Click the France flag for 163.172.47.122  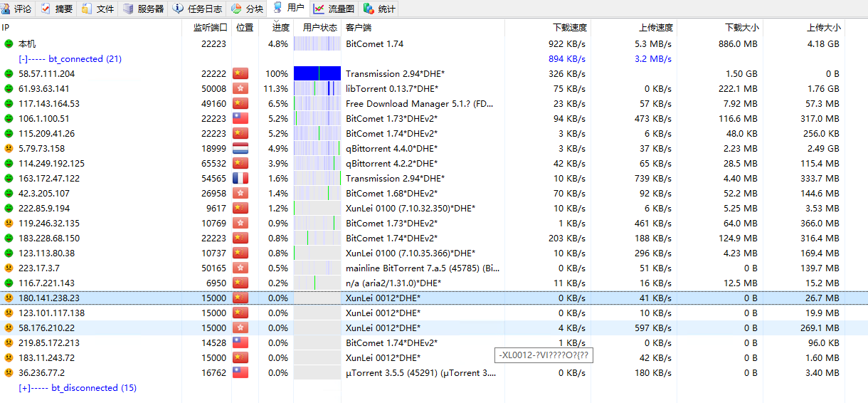click(x=240, y=179)
